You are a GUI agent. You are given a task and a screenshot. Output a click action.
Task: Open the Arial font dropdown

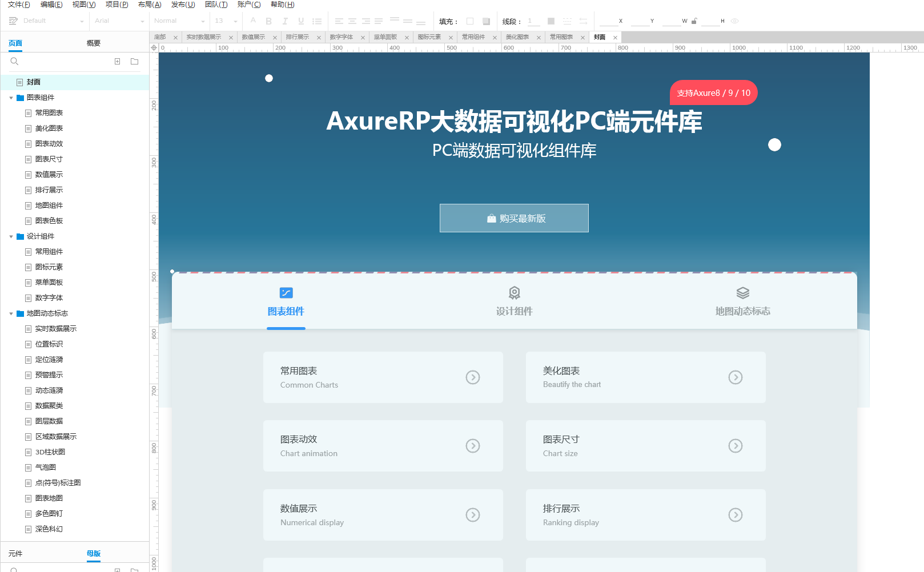point(119,21)
